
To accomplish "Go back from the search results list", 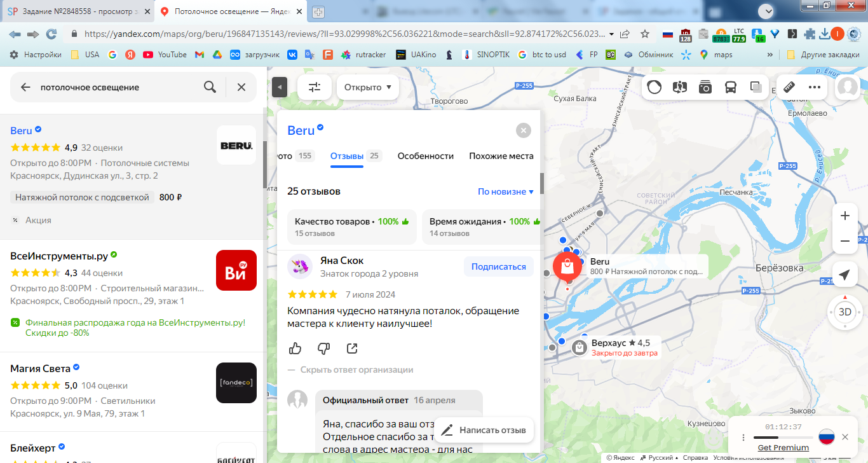I will click(25, 87).
